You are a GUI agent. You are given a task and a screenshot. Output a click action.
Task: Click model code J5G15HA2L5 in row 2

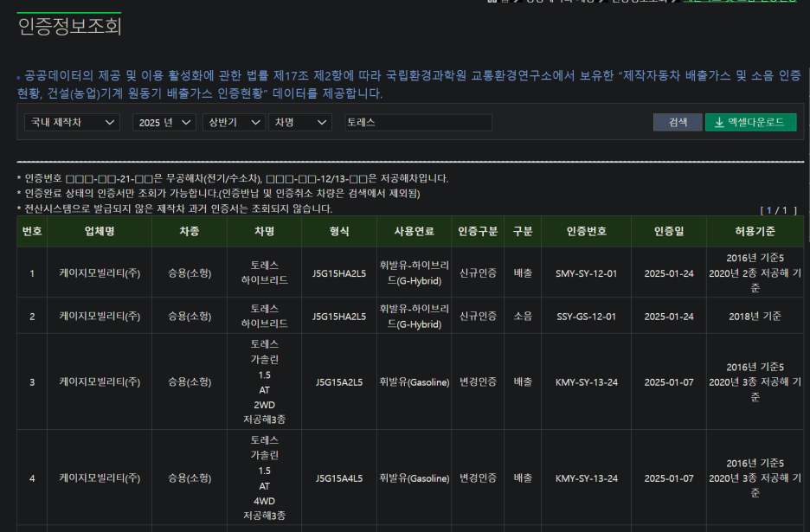339,317
